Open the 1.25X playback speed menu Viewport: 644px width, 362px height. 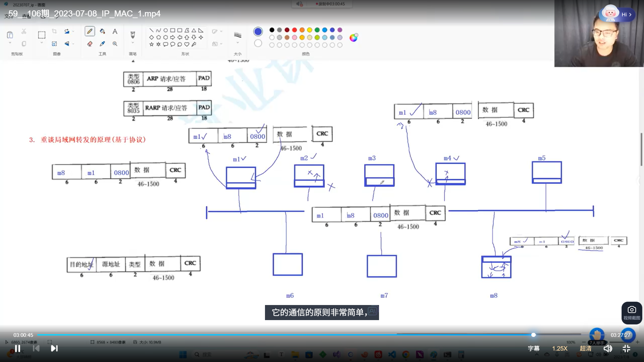560,349
